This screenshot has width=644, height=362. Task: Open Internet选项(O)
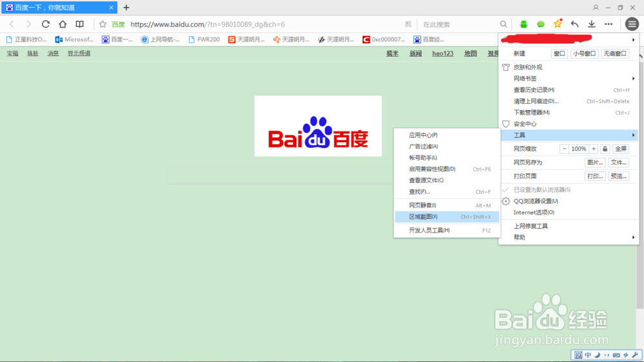569,213
